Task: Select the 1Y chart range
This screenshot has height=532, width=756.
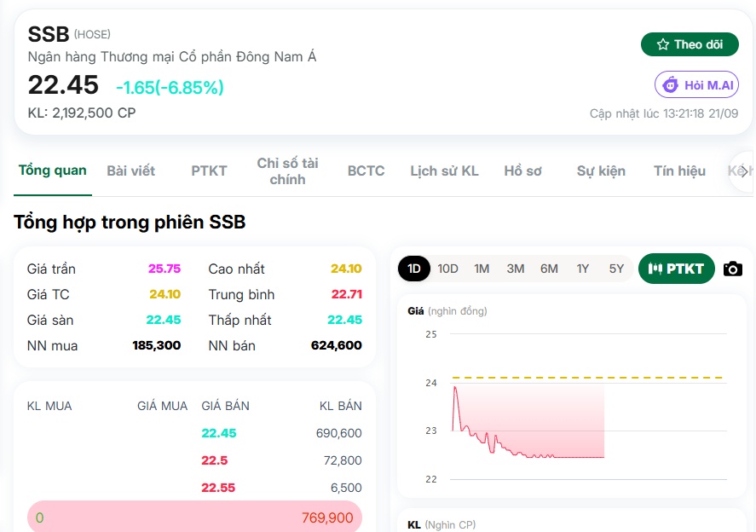Action: coord(582,269)
